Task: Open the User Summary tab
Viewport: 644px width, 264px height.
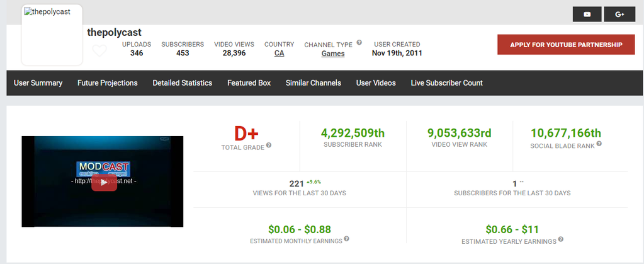Action: point(38,83)
